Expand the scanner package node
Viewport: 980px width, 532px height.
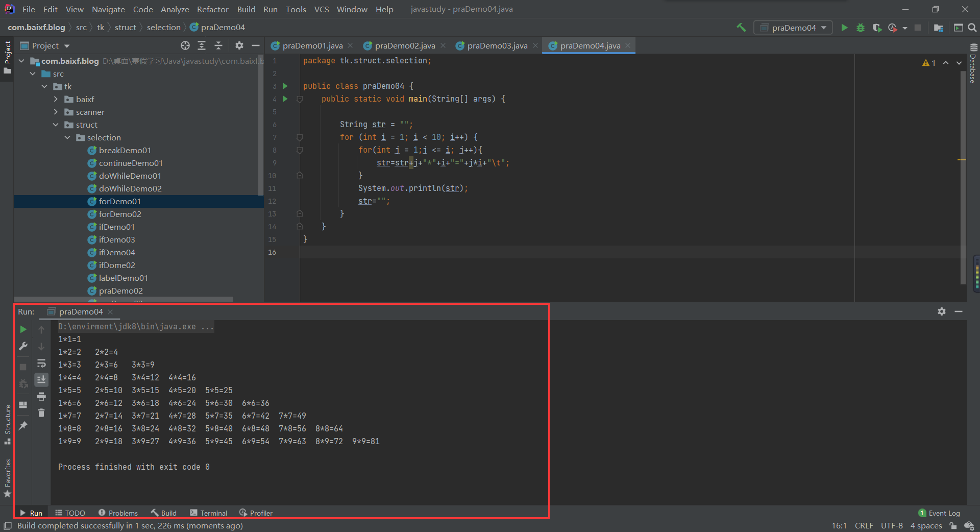pos(56,112)
